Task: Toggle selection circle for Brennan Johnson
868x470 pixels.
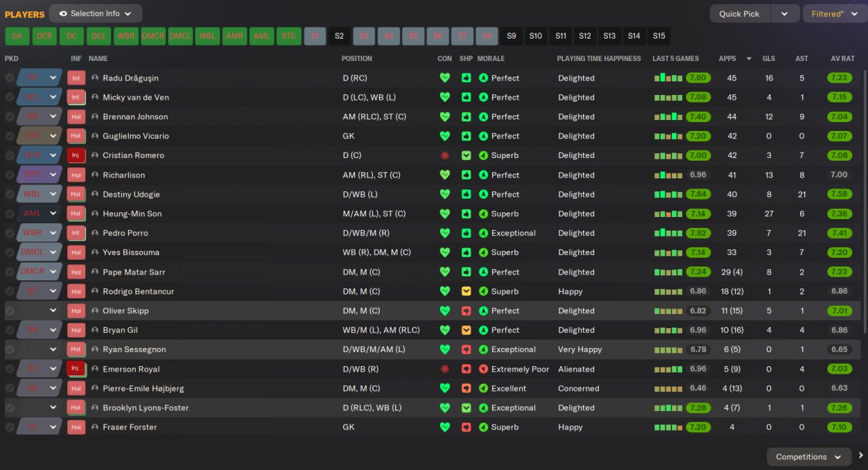Action: coord(9,117)
